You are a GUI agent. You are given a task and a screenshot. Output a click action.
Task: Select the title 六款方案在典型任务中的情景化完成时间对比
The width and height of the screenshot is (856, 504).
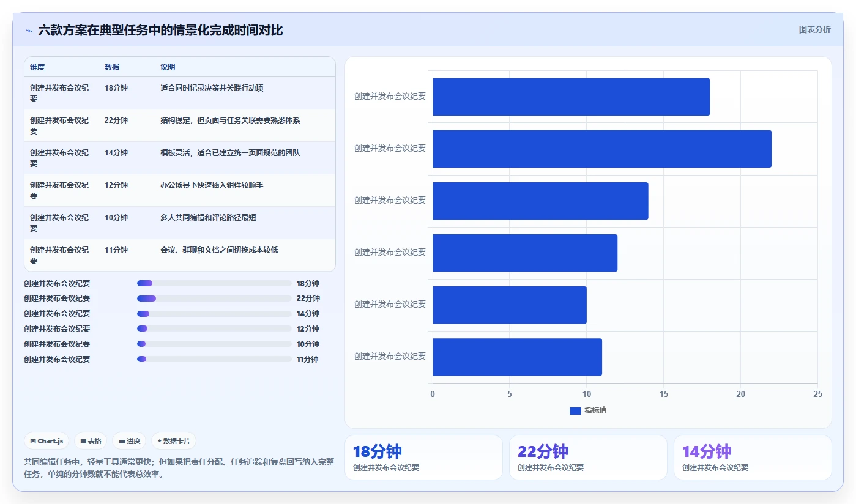click(x=160, y=30)
